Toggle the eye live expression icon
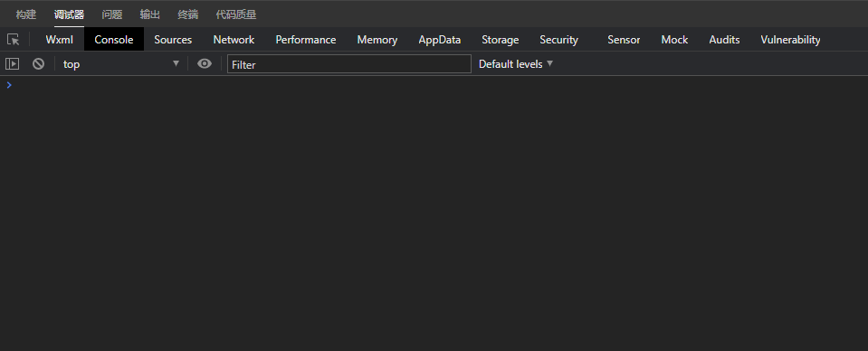Viewport: 868px width, 351px height. click(x=205, y=63)
